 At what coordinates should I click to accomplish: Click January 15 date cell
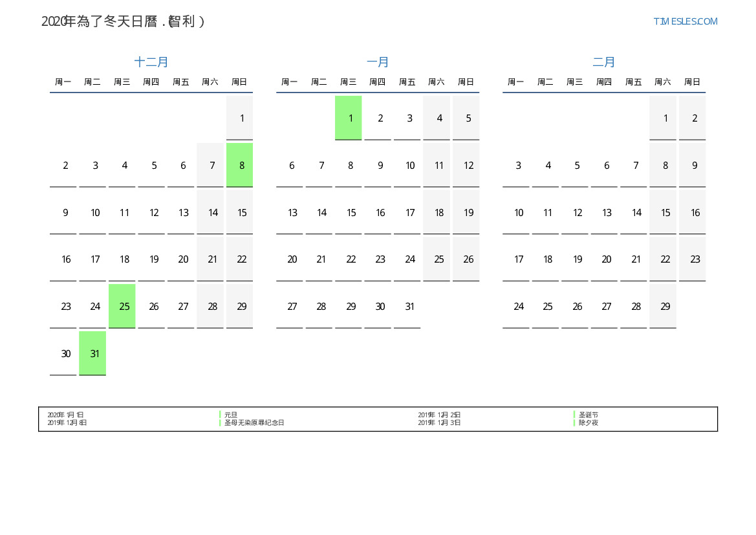click(351, 212)
